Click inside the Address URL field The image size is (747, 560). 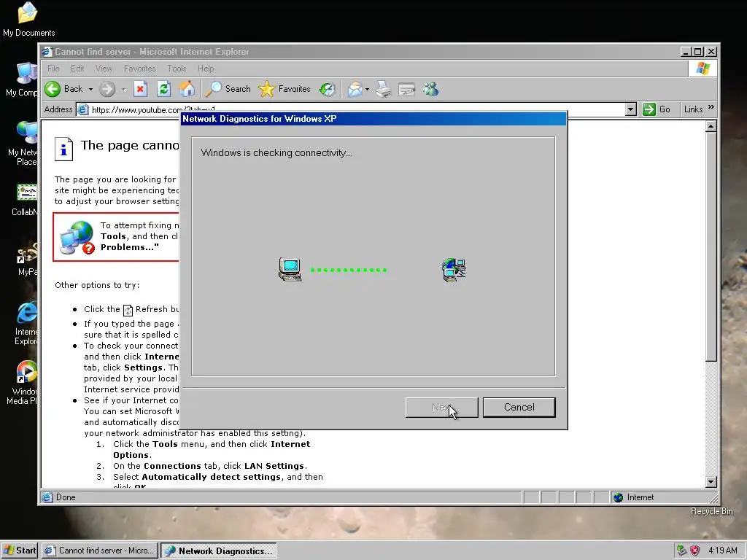[357, 109]
